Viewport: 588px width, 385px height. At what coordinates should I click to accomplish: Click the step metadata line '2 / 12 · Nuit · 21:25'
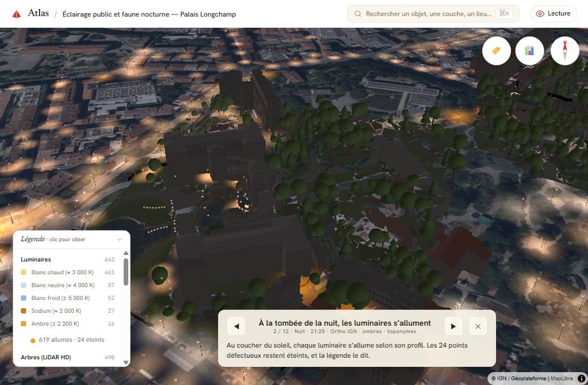click(x=345, y=332)
